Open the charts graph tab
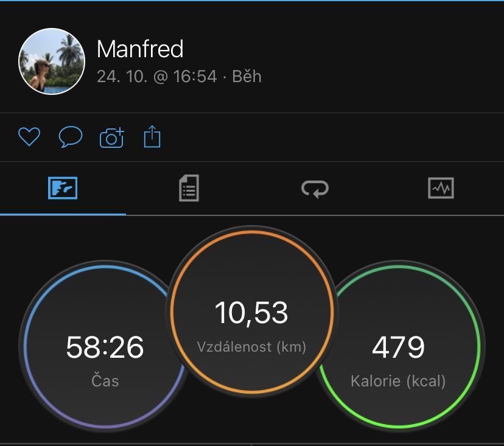The height and width of the screenshot is (446, 504). tap(441, 188)
